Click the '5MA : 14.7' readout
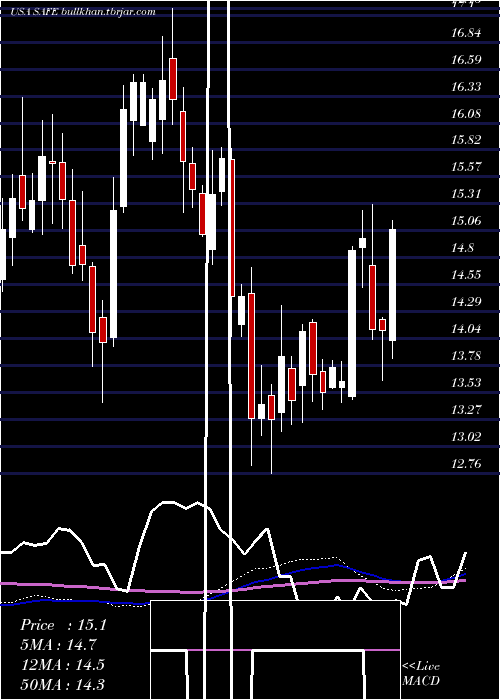This screenshot has width=500, height=700. [58, 645]
